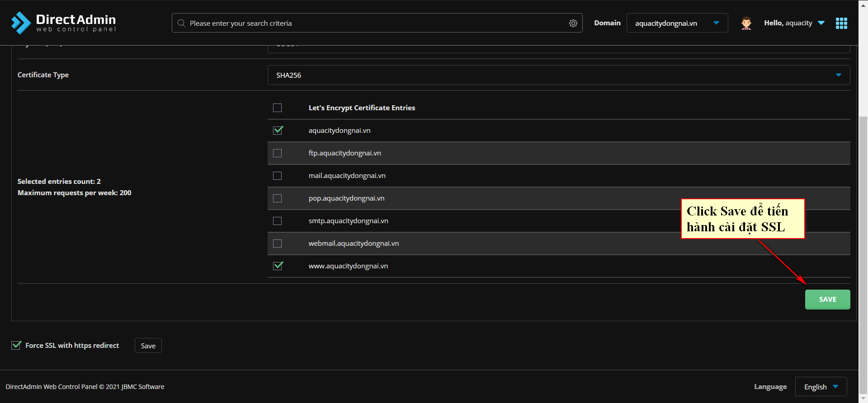Screen dimensions: 868x403
Task: Toggle the select-all Let's Encrypt entries checkbox
Action: point(278,108)
